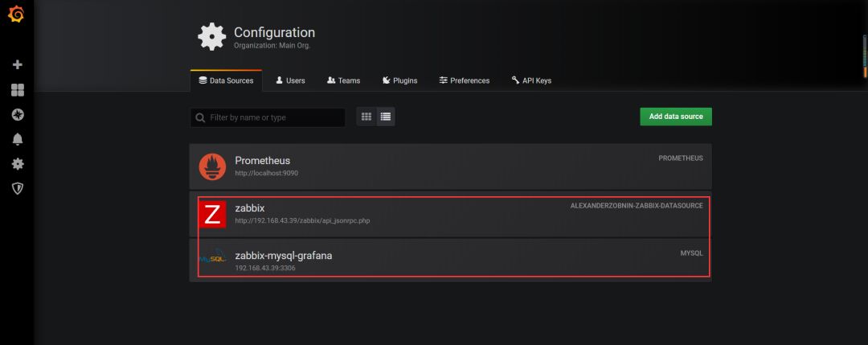Click the large Configuration gear header icon
Viewport: 868px width, 345px height.
pyautogui.click(x=211, y=36)
